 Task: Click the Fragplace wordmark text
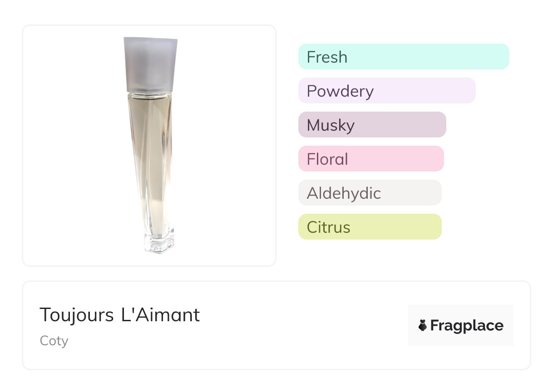tap(467, 326)
